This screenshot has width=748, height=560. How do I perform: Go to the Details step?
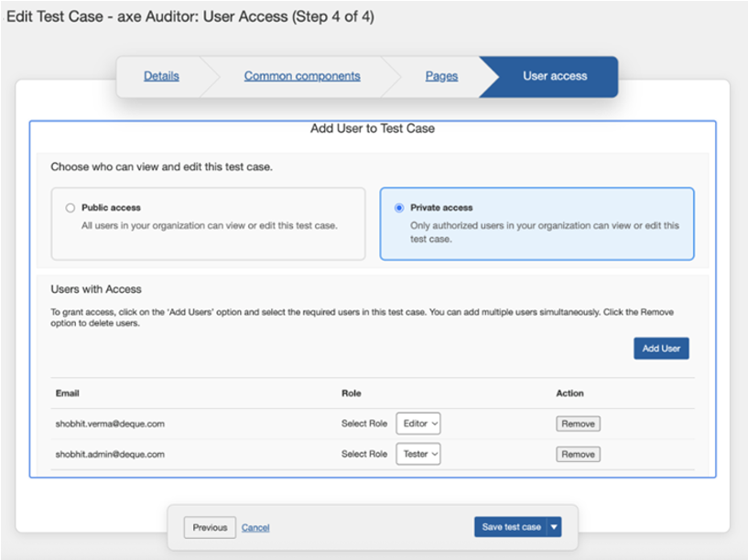coord(161,76)
